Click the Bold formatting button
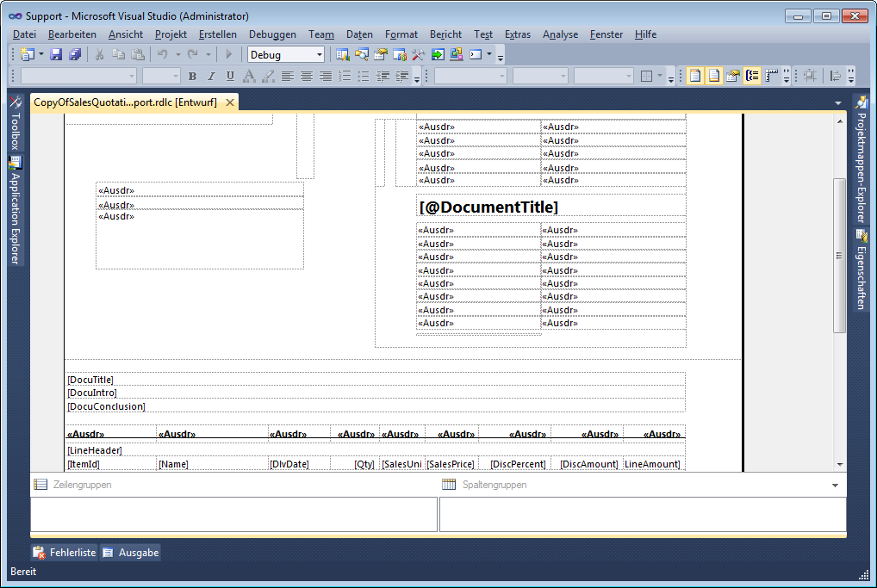 [x=192, y=77]
